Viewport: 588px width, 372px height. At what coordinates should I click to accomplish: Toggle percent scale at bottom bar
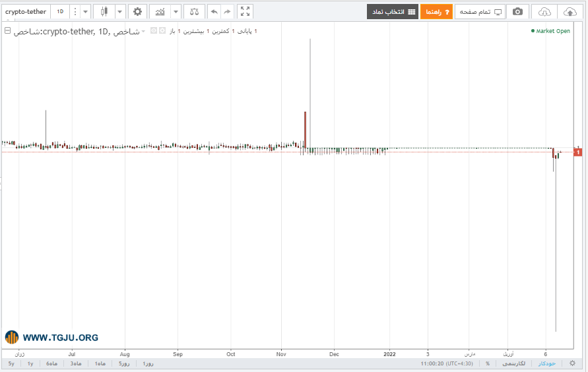click(x=488, y=363)
